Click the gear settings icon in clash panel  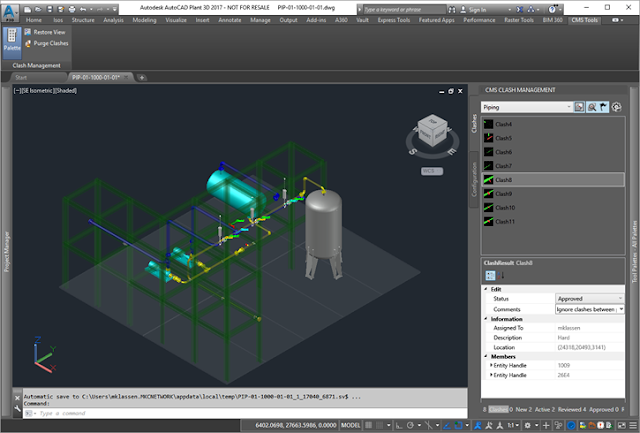617,105
